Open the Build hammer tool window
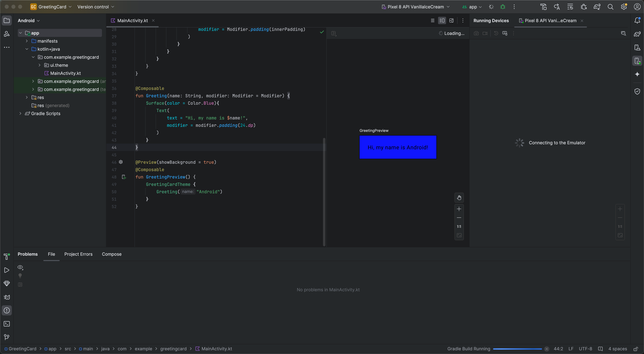The image size is (644, 354). point(7,256)
